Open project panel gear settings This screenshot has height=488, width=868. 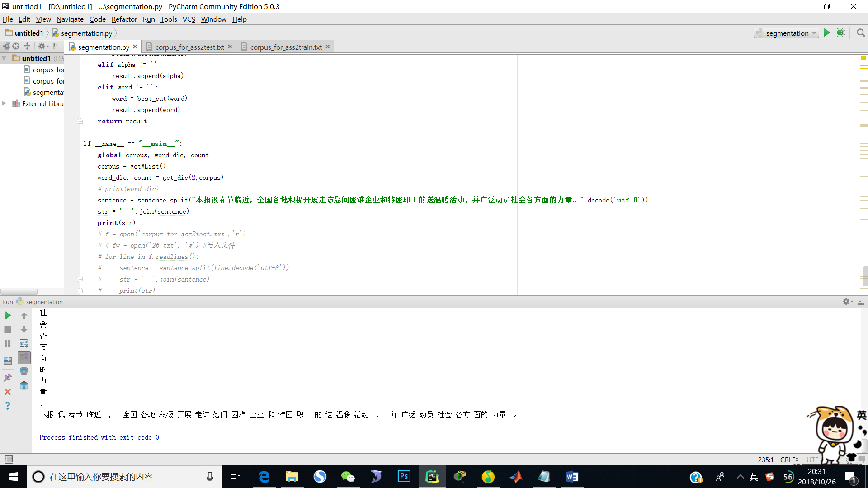pyautogui.click(x=43, y=46)
